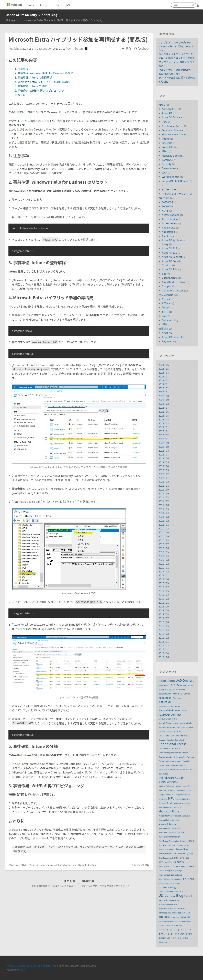Open US Identity Blog in the tag cloud
Image resolution: width=203 pixels, height=980 pixels.
coord(171,896)
